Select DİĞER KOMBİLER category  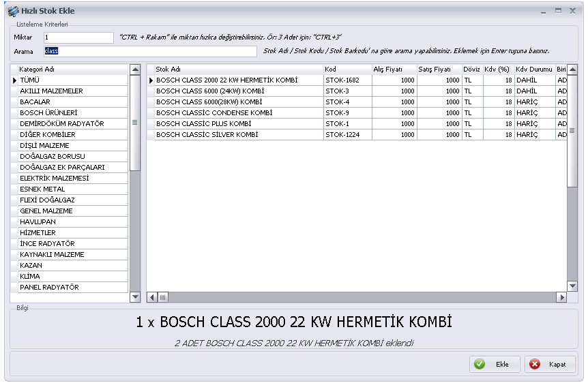(x=73, y=134)
